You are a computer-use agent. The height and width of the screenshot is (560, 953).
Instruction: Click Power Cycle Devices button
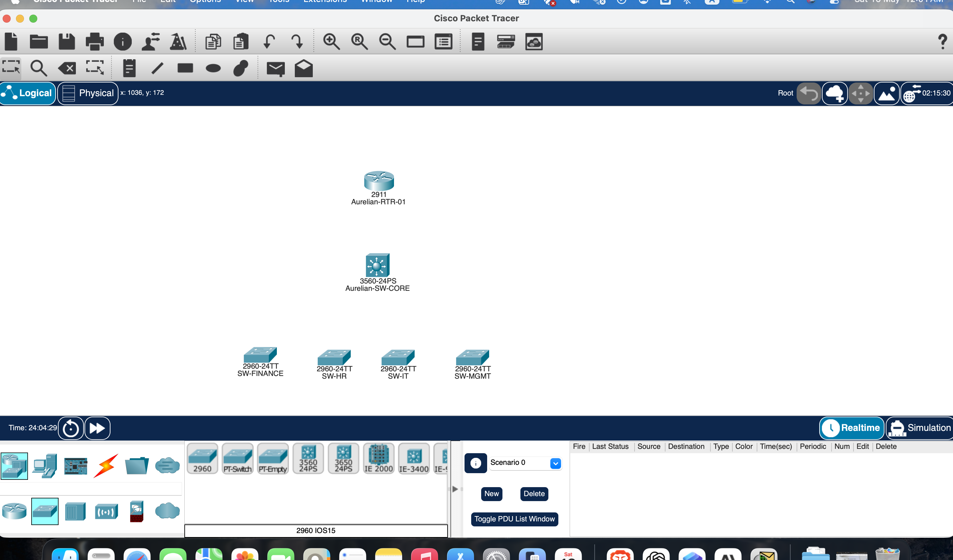pyautogui.click(x=71, y=428)
